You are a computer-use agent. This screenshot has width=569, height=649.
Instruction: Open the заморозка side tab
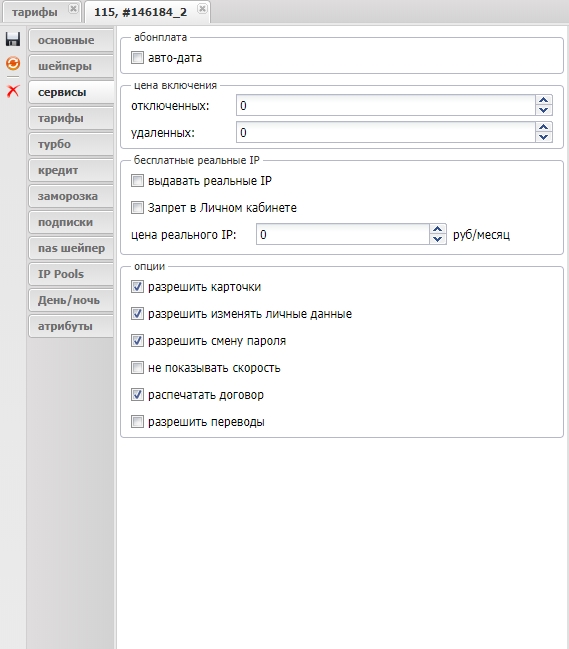pyautogui.click(x=71, y=196)
